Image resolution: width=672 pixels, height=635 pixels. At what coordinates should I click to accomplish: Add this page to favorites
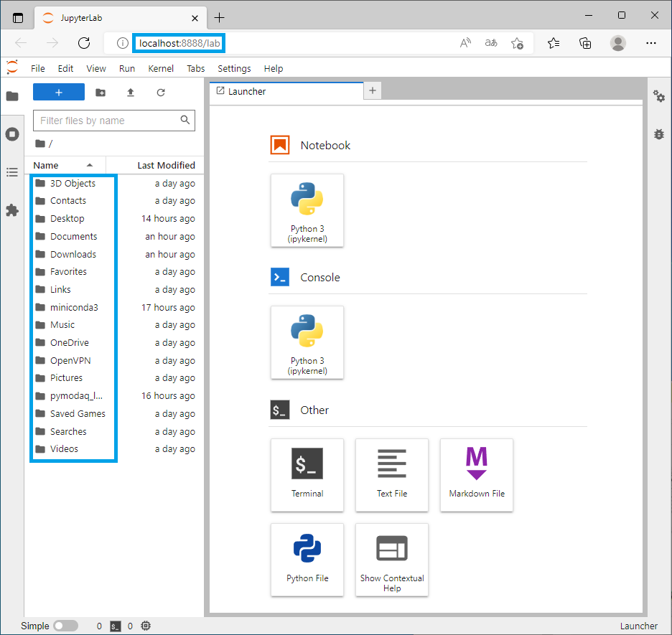click(518, 43)
